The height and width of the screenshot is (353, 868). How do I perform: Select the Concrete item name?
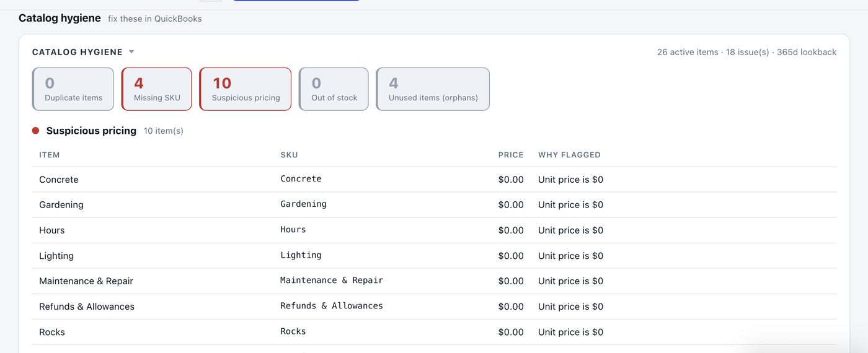pyautogui.click(x=59, y=180)
